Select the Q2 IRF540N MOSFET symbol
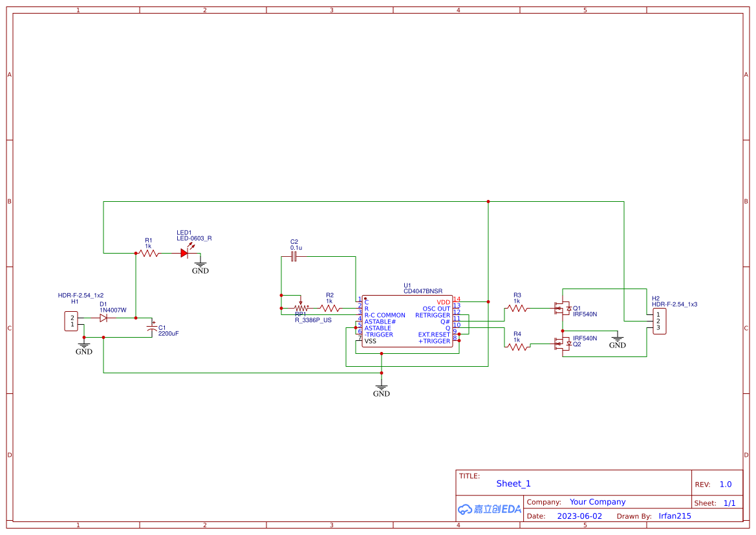The width and height of the screenshot is (756, 535). pos(562,344)
